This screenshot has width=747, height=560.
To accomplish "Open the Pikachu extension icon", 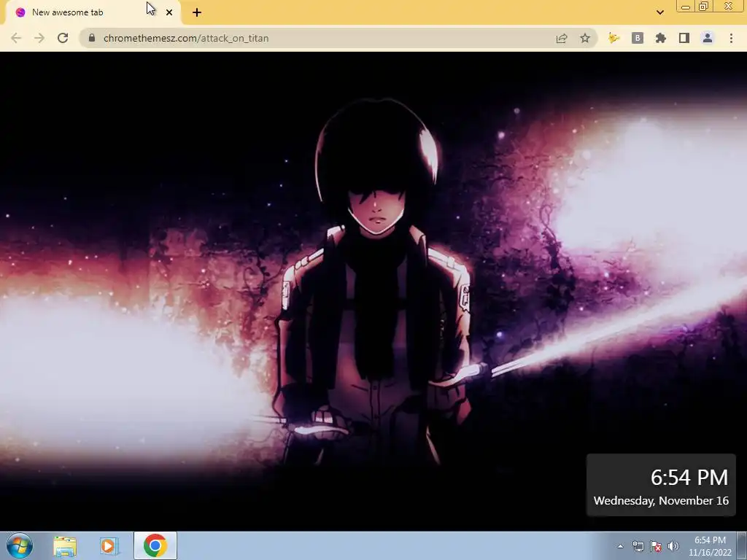I will click(x=614, y=38).
